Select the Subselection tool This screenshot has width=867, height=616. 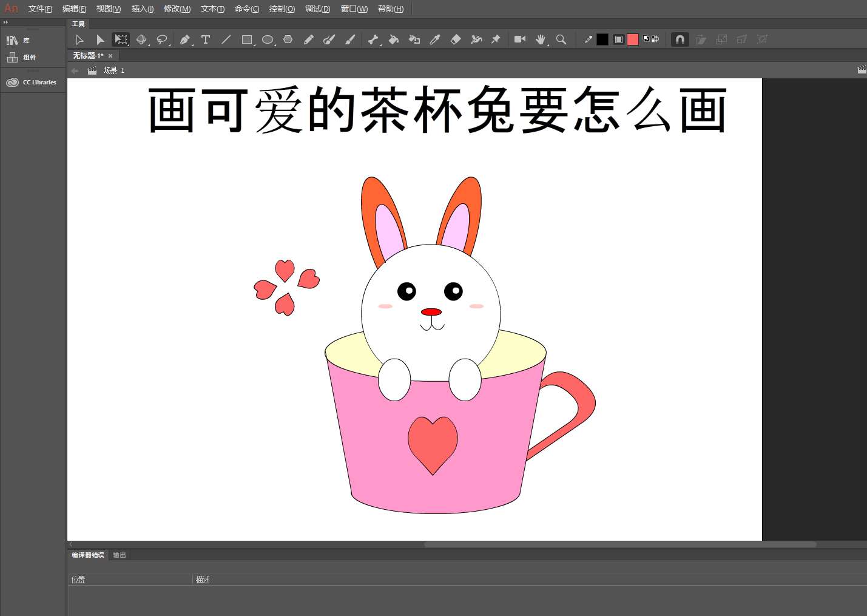click(100, 39)
